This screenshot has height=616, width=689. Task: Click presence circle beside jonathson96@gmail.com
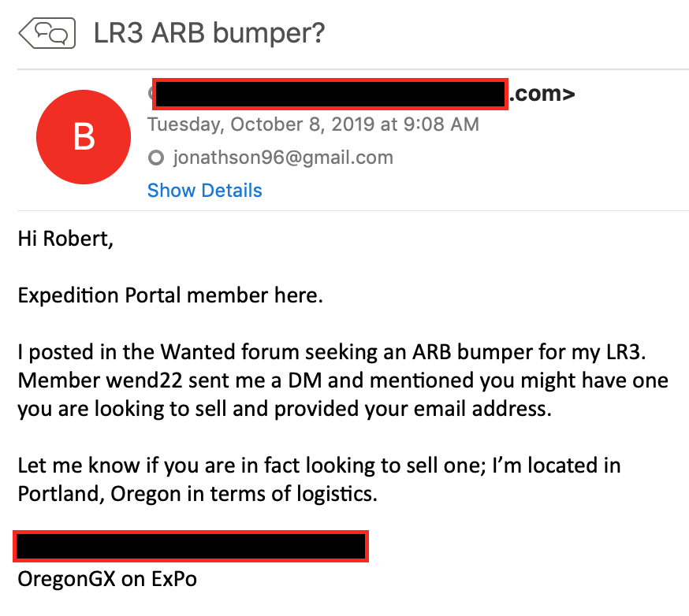156,158
